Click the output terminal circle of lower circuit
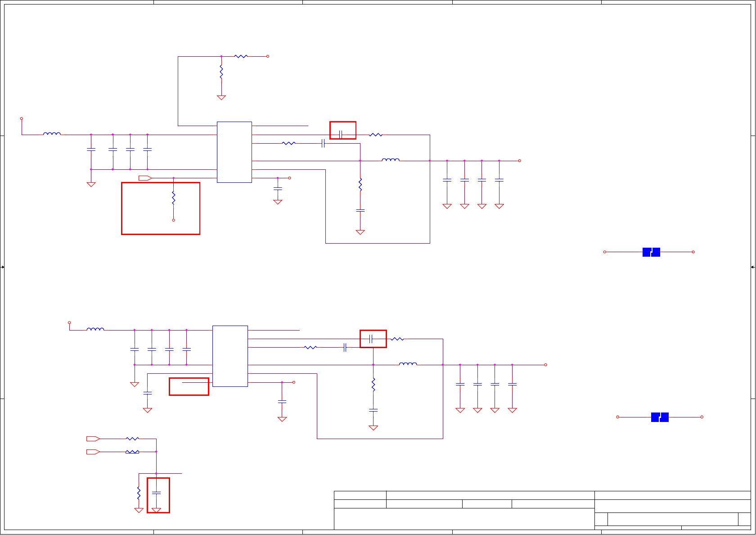The image size is (756, 535). click(x=545, y=365)
